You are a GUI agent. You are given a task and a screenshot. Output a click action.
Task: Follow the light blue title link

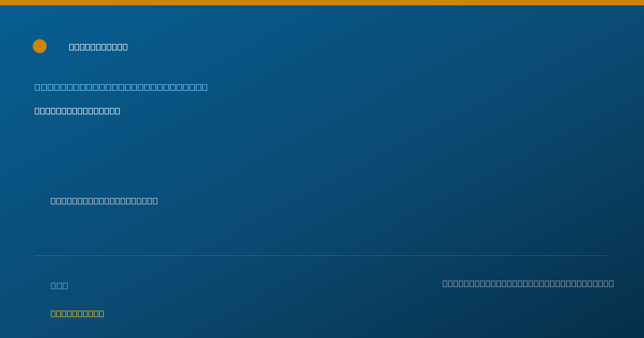tap(121, 87)
